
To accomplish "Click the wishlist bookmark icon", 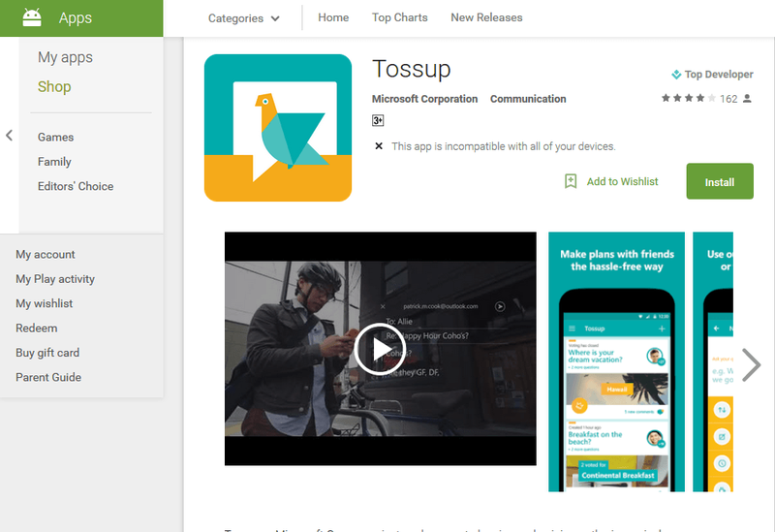I will click(571, 181).
